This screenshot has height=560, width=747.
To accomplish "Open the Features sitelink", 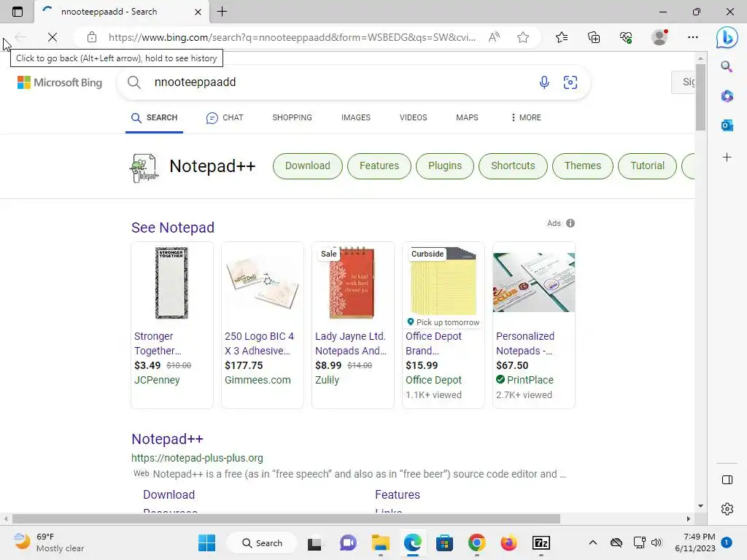I will click(398, 494).
